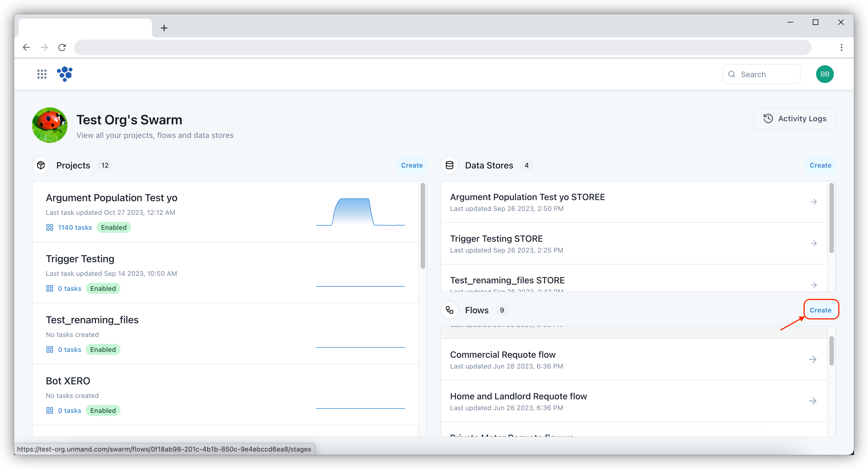Open 1140 tasks link
868x469 pixels.
point(75,228)
